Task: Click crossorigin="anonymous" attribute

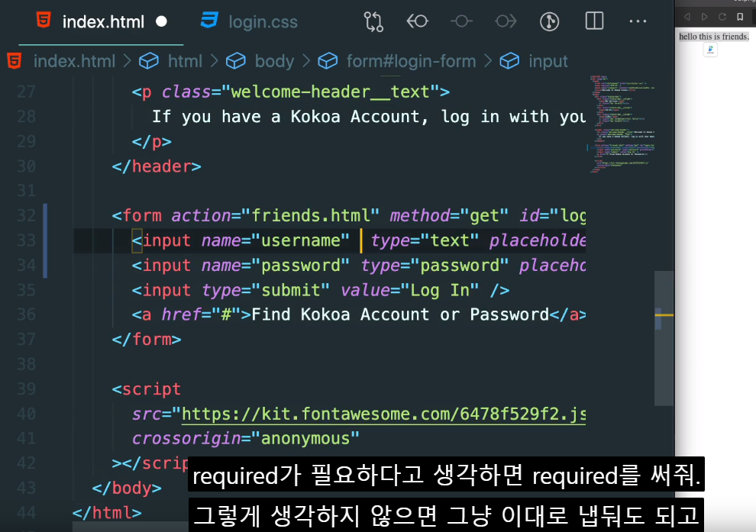Action: coord(246,439)
